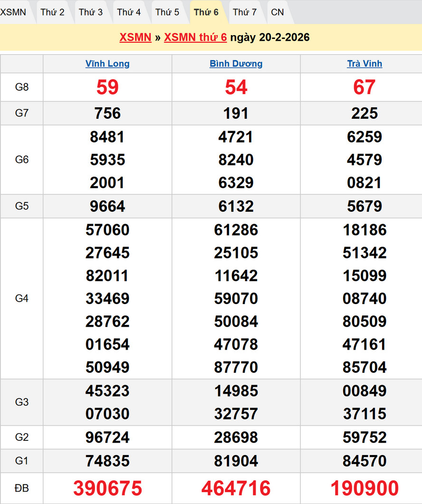Viewport: 422px width, 504px height.
Task: Select the CN tab
Action: pyautogui.click(x=278, y=12)
